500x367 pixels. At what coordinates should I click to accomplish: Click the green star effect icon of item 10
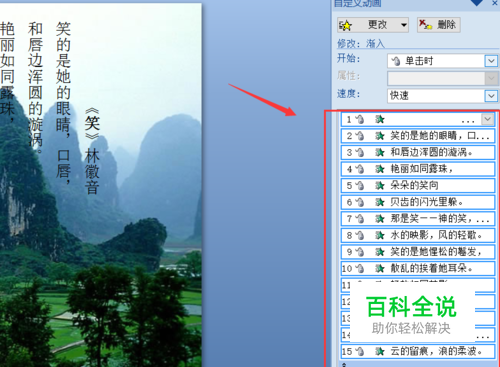coord(380,268)
